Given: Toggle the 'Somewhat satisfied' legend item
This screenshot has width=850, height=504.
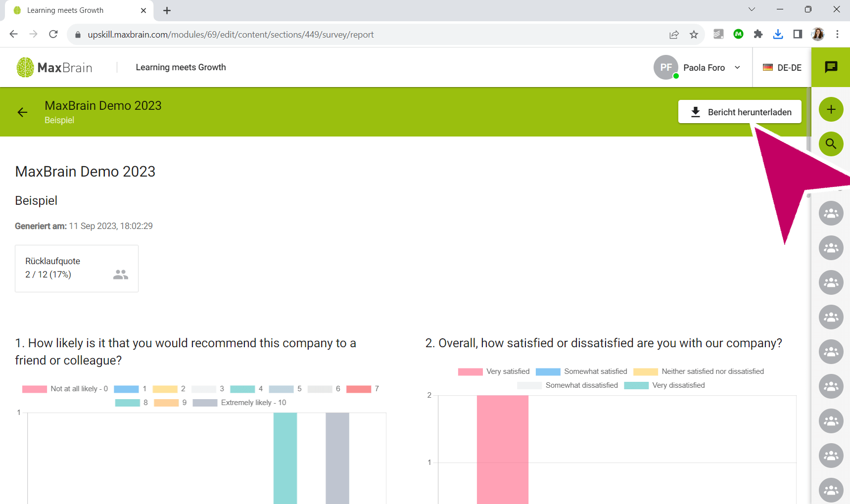Looking at the screenshot, I should [581, 371].
